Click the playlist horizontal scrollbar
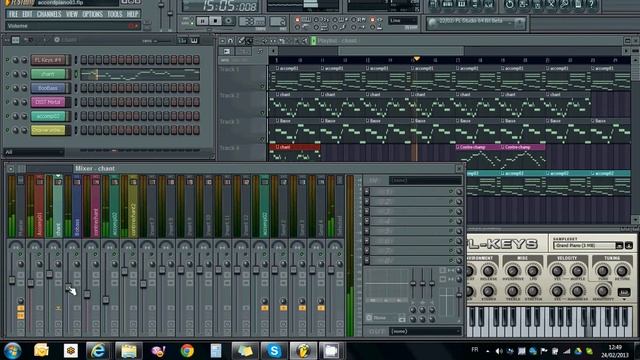The width and height of the screenshot is (640, 360). [x=401, y=51]
